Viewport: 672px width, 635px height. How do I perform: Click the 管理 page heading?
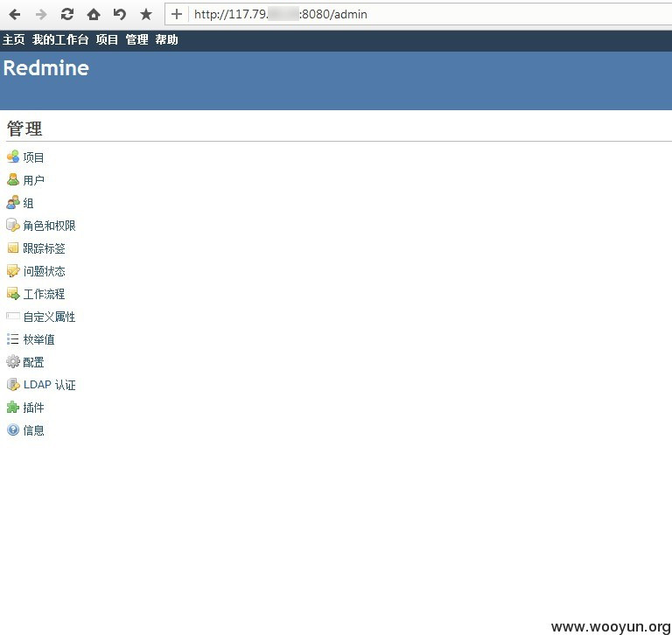tap(24, 129)
